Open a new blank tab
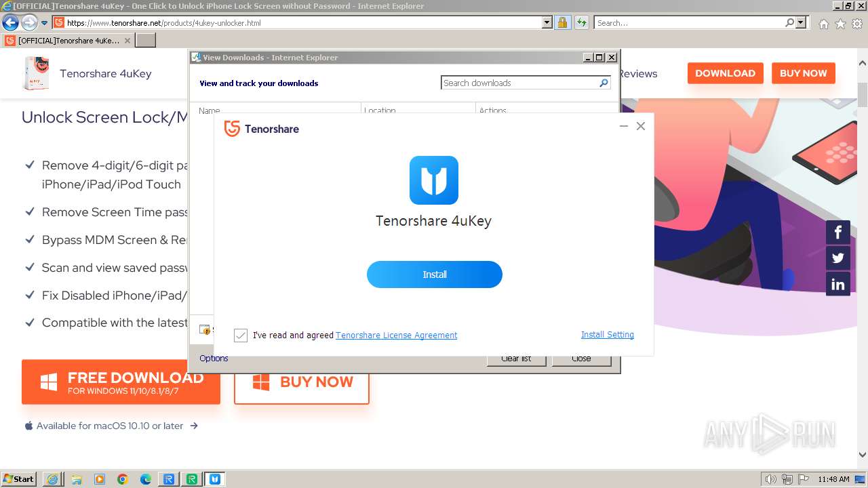The image size is (868, 488). click(146, 41)
